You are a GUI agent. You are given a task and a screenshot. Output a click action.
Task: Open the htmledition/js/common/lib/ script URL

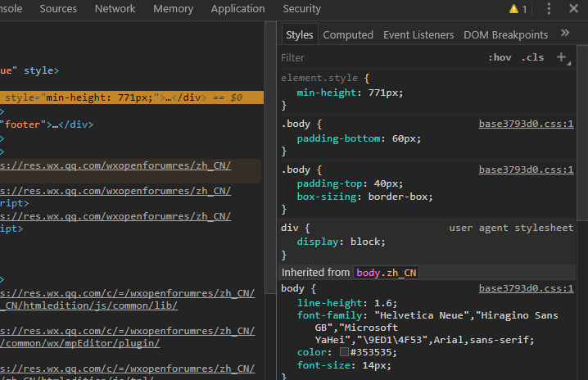tap(89, 305)
